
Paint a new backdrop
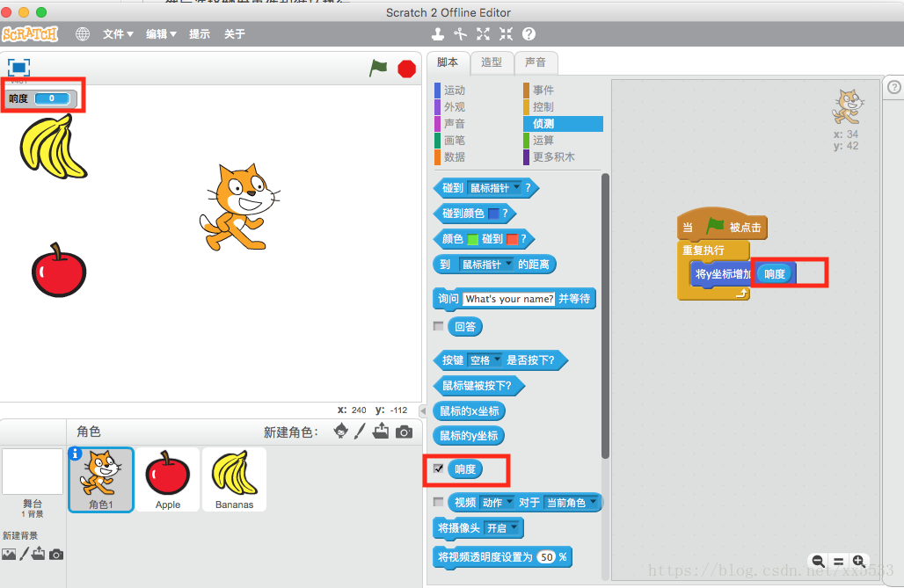click(24, 554)
